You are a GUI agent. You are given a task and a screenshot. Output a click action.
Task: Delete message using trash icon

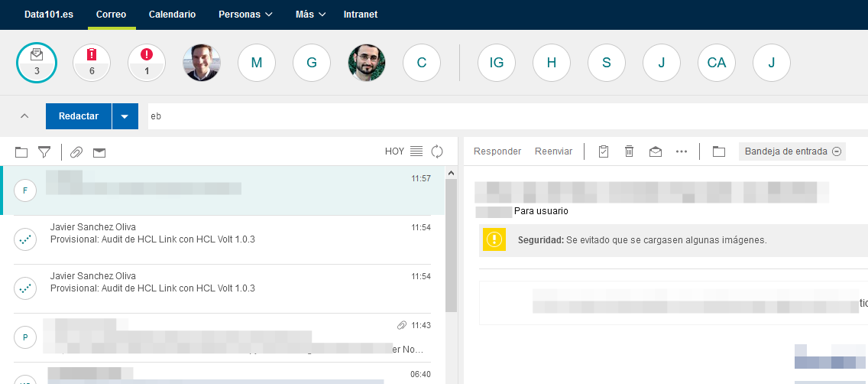pos(629,151)
